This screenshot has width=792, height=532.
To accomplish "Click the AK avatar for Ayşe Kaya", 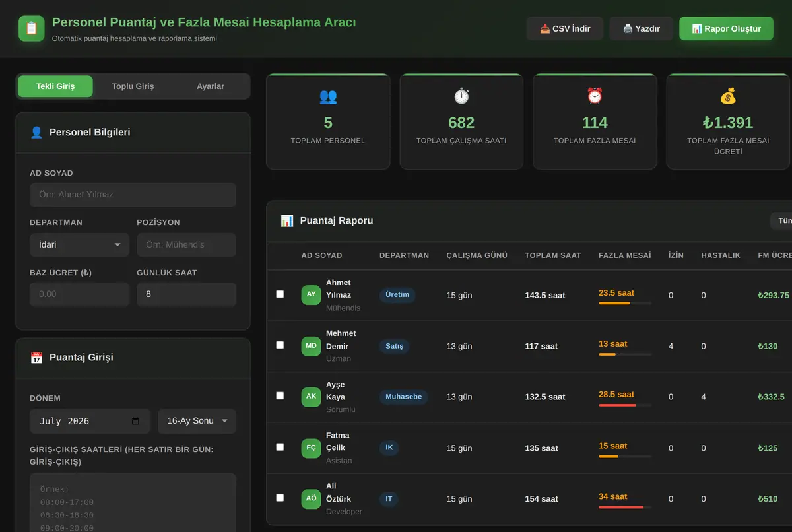I will pos(311,397).
